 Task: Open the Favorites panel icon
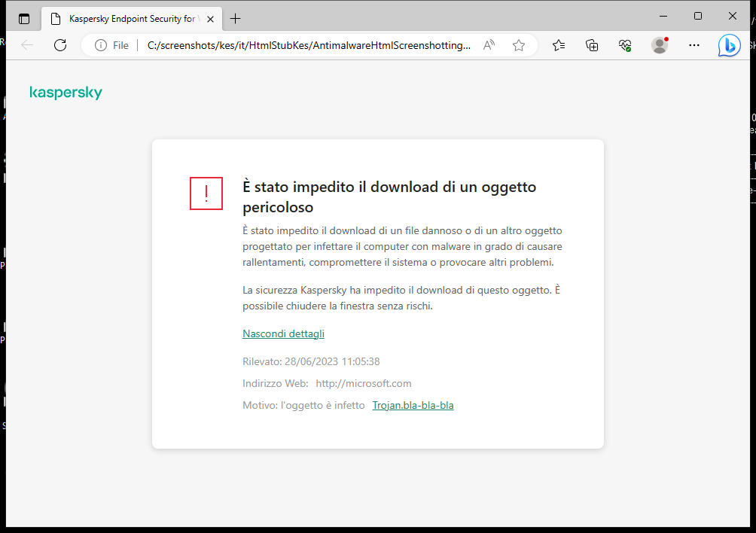pos(558,45)
